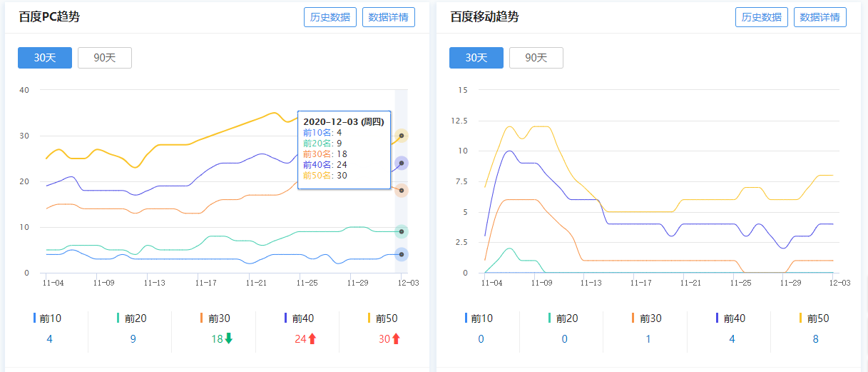Toggle the 前20 legend in PC chart
The image size is (868, 372).
[x=133, y=318]
